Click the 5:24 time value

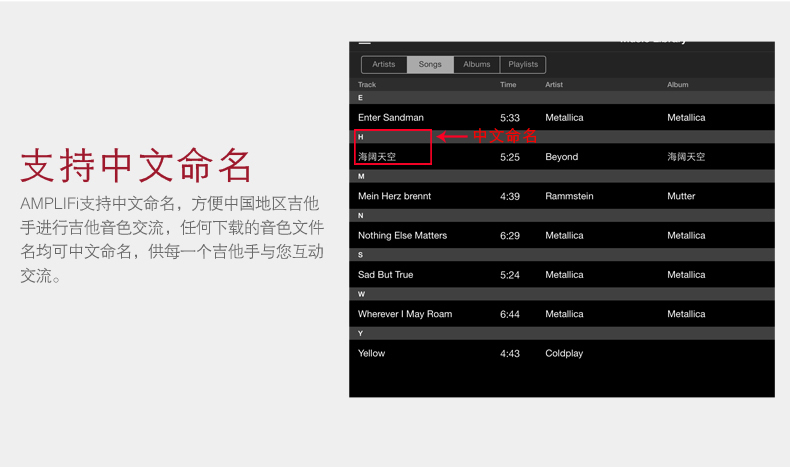click(x=510, y=275)
